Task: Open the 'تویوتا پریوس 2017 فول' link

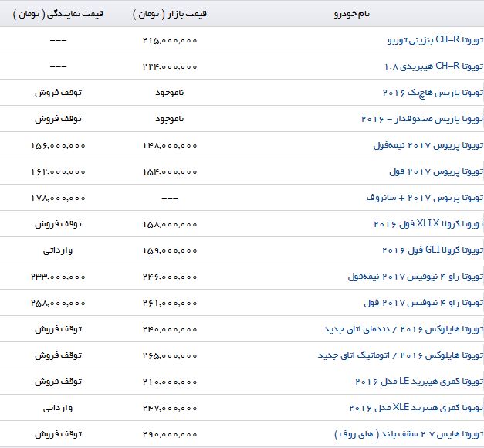Action: pos(436,171)
